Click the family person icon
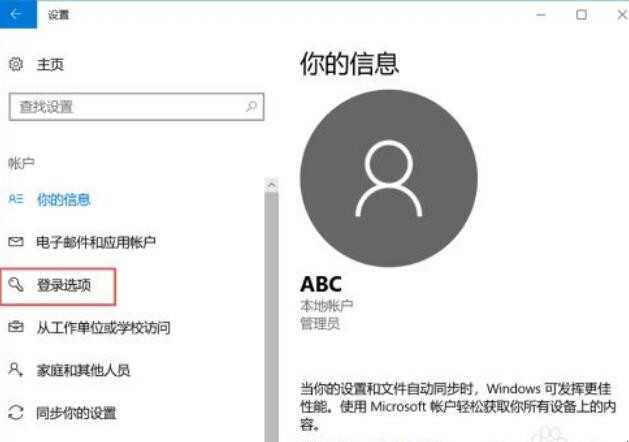The image size is (629, 442). (15, 369)
